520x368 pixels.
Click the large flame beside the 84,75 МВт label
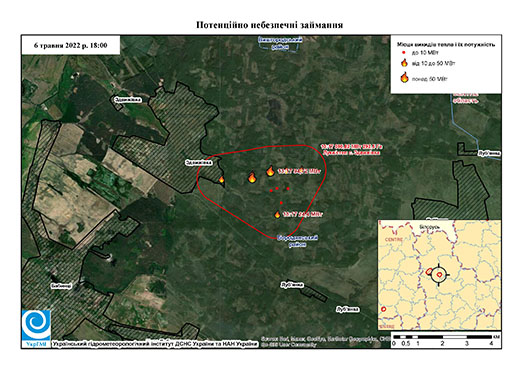coord(270,171)
